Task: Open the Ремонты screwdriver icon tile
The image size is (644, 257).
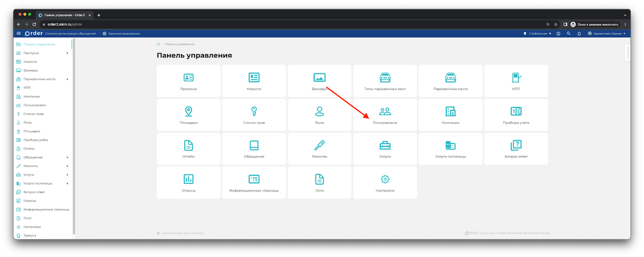Action: pos(319,149)
